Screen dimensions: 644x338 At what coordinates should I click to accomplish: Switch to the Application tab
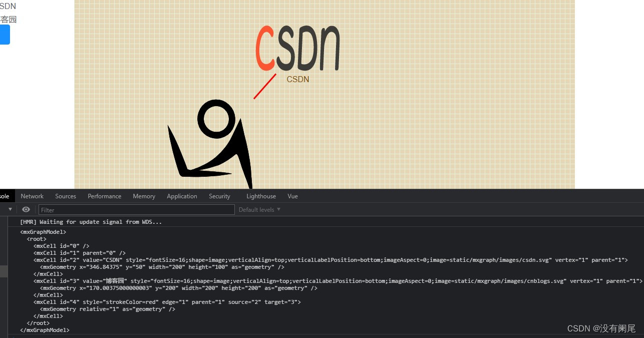(x=182, y=196)
